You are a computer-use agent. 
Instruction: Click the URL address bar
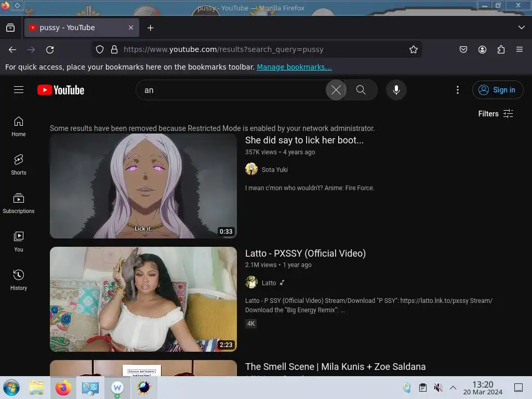(257, 49)
